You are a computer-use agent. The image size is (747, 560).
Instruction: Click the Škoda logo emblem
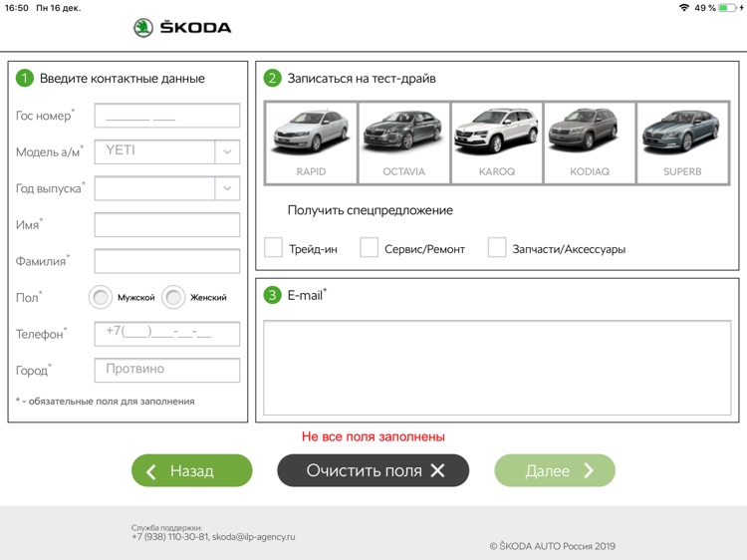coord(142,28)
